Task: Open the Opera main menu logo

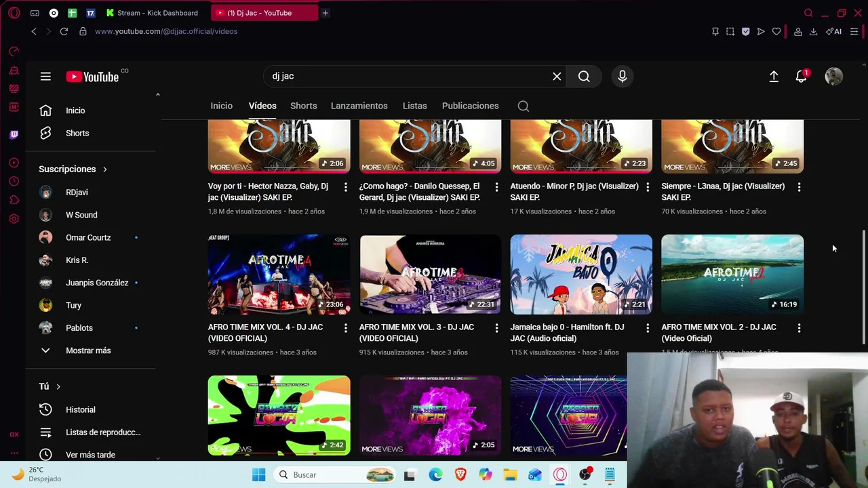Action: (x=14, y=13)
